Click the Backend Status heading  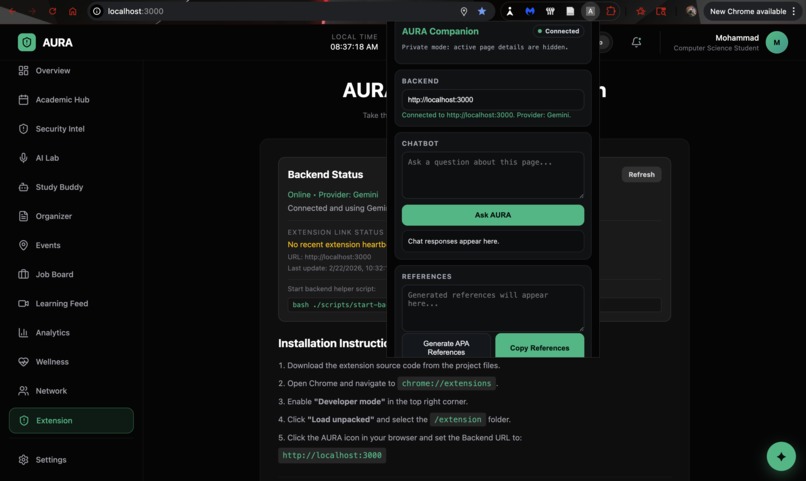325,175
